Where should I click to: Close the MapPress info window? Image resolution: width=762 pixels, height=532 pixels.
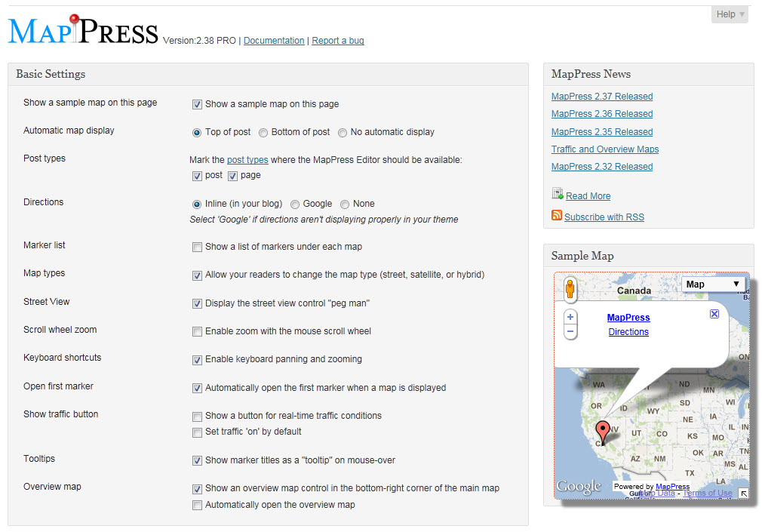pos(714,314)
